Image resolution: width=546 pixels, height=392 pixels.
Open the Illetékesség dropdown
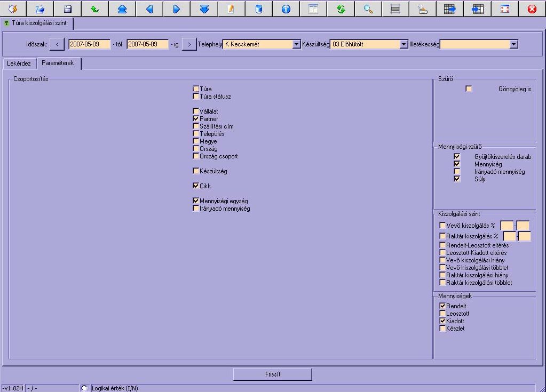[x=513, y=45]
